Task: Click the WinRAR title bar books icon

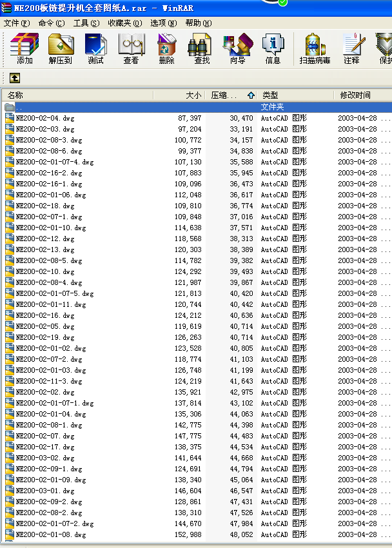Action: tap(6, 8)
